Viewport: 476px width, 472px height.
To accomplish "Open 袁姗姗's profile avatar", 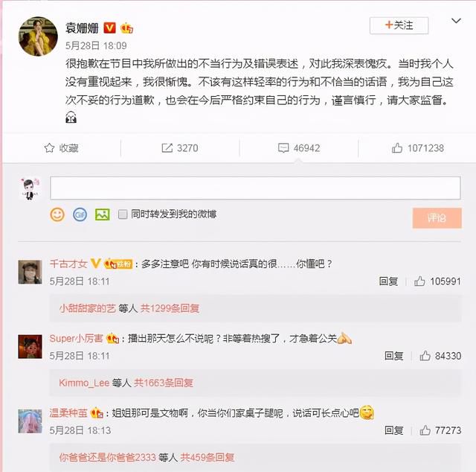I will 38,36.
